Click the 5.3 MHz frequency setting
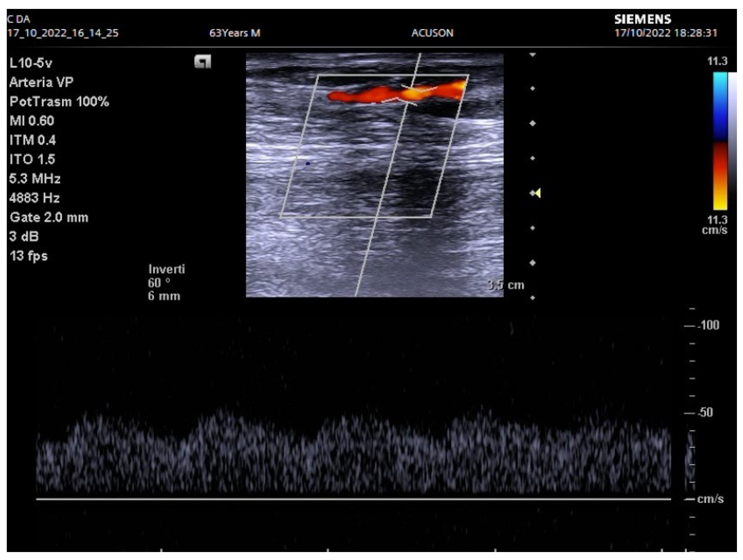Screen dimensions: 743x560 coord(35,178)
